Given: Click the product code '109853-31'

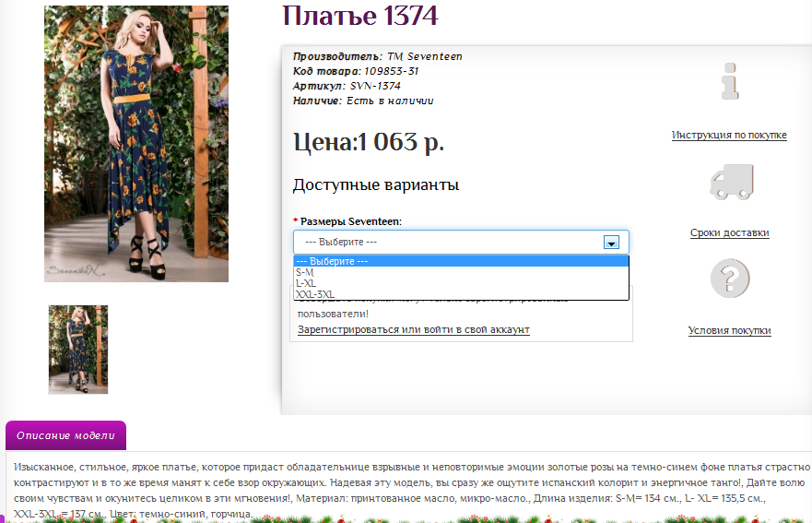Looking at the screenshot, I should click(391, 71).
